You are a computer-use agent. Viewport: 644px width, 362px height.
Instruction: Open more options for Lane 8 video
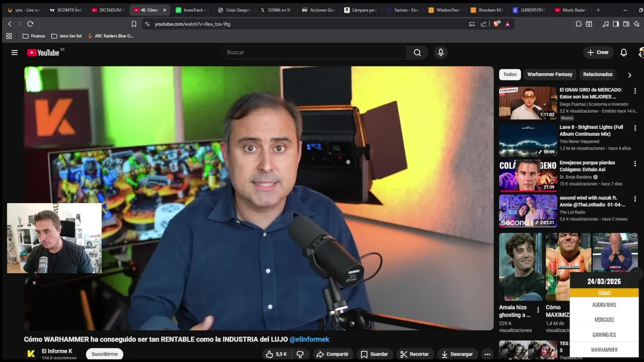[x=635, y=128]
